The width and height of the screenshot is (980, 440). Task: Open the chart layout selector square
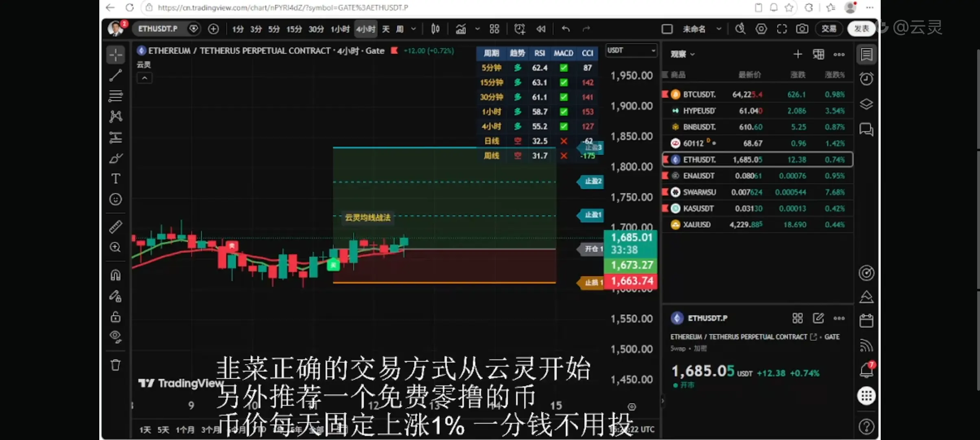(667, 29)
